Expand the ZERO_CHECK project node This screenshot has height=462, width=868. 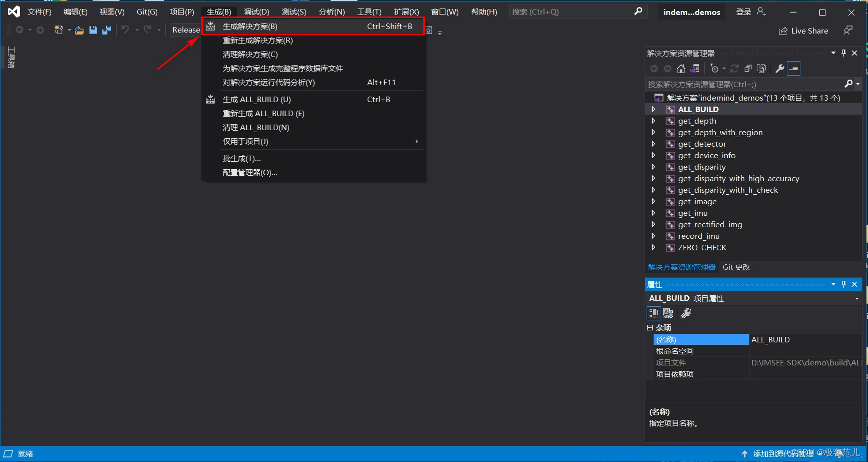pyautogui.click(x=653, y=247)
